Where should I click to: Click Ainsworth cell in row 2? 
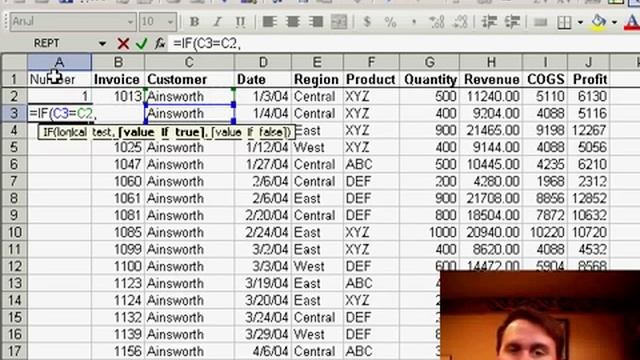pyautogui.click(x=189, y=96)
